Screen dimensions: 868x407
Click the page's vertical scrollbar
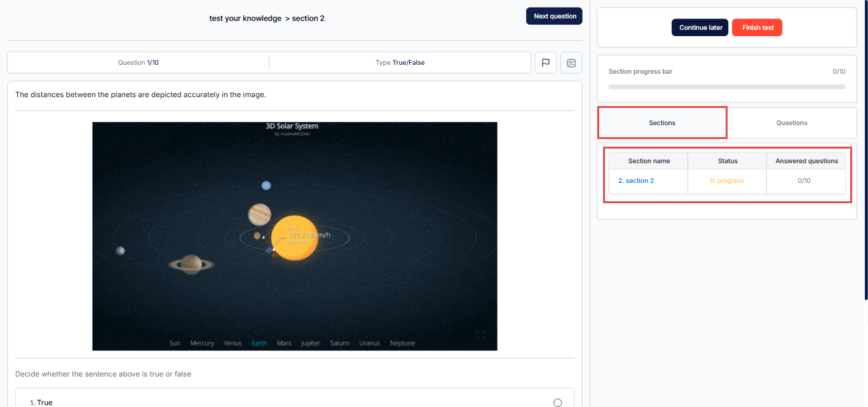tap(865, 146)
